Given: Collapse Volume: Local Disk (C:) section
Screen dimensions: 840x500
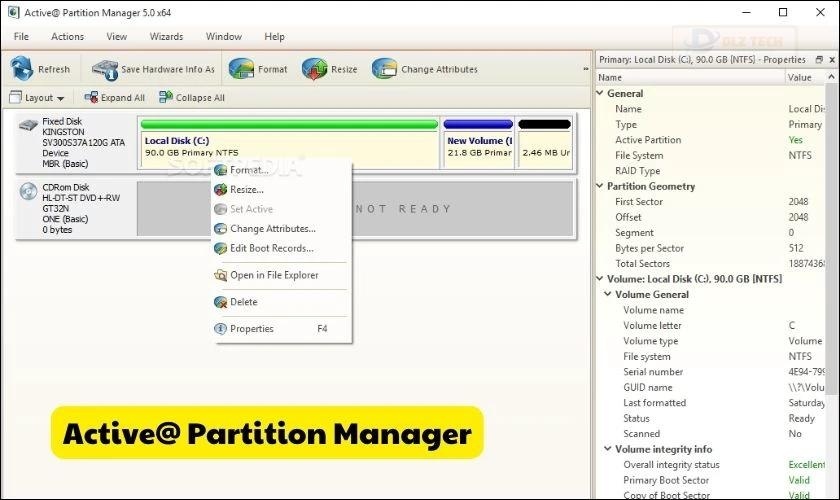Looking at the screenshot, I should pos(600,279).
